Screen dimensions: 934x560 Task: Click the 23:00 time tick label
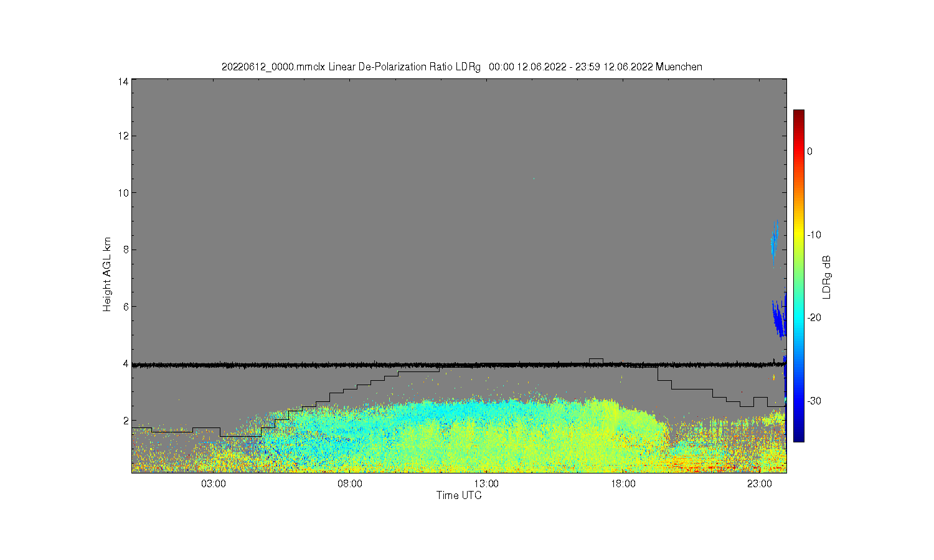point(760,484)
